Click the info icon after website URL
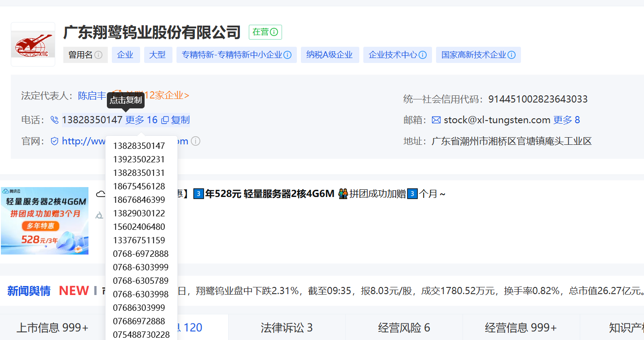644x340 pixels. [195, 141]
